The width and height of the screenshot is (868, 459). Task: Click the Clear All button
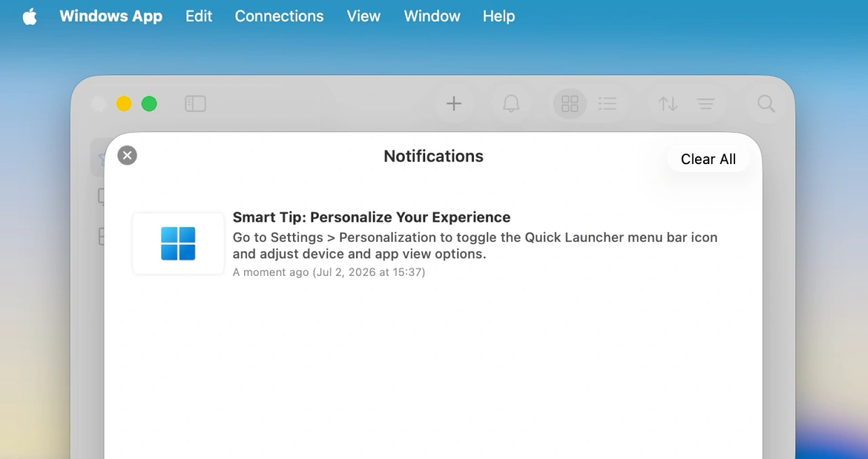click(708, 159)
